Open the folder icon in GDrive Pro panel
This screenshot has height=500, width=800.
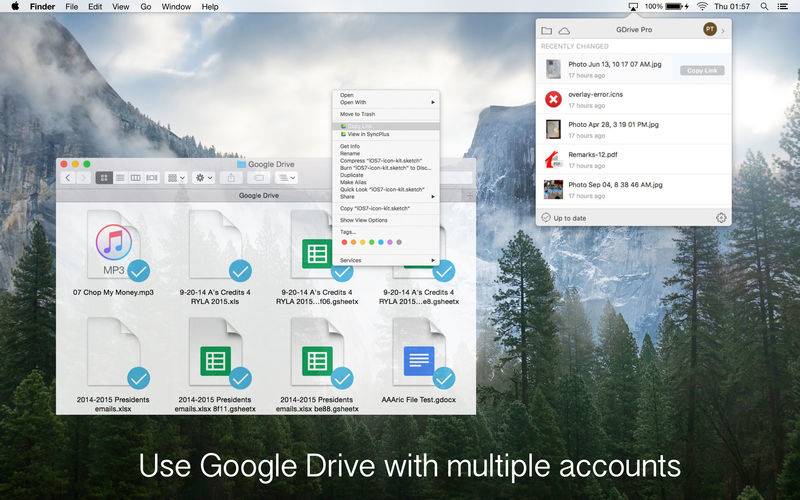click(546, 31)
